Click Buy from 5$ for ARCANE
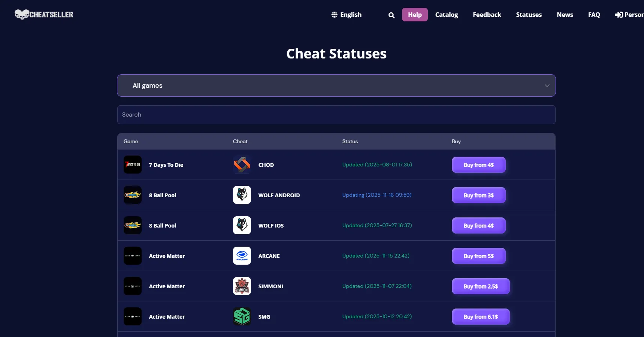This screenshot has height=337, width=644. point(479,256)
